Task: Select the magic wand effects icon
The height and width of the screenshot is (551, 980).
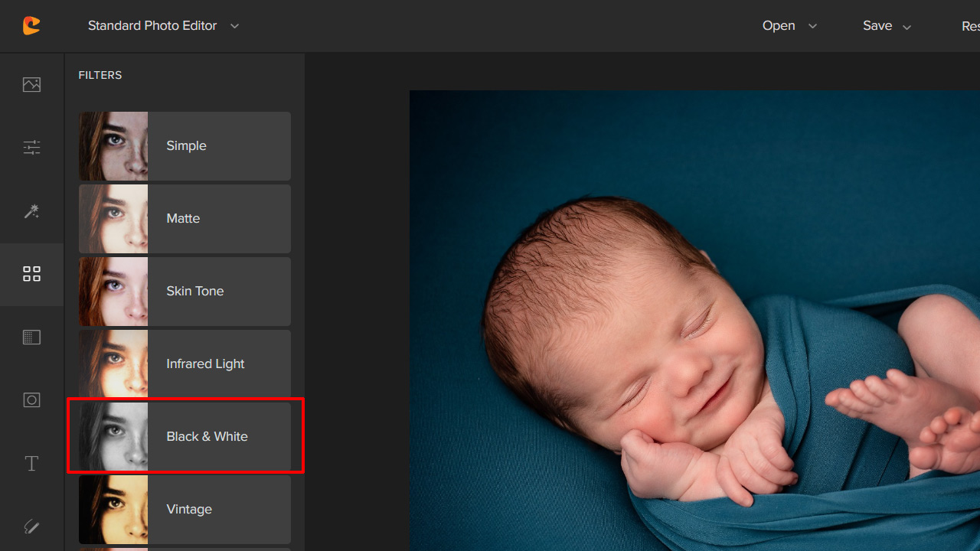Action: click(31, 210)
